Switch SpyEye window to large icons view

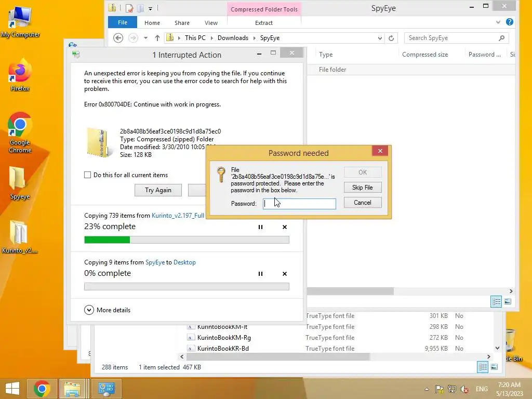(508, 302)
